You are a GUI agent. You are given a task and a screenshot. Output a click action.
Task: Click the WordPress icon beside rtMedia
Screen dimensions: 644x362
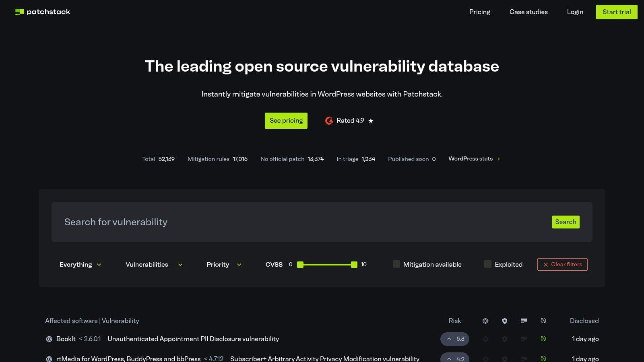49,359
